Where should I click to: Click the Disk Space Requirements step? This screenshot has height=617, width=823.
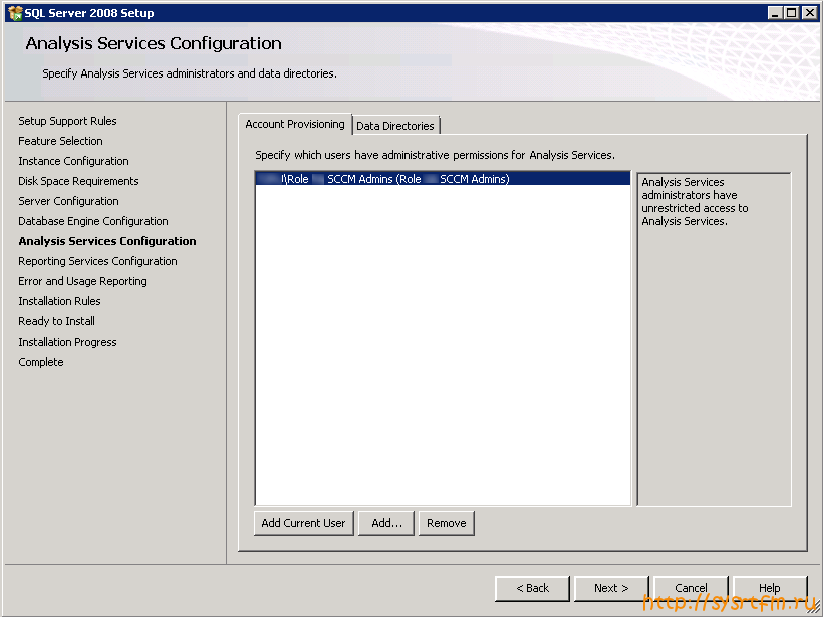point(78,181)
